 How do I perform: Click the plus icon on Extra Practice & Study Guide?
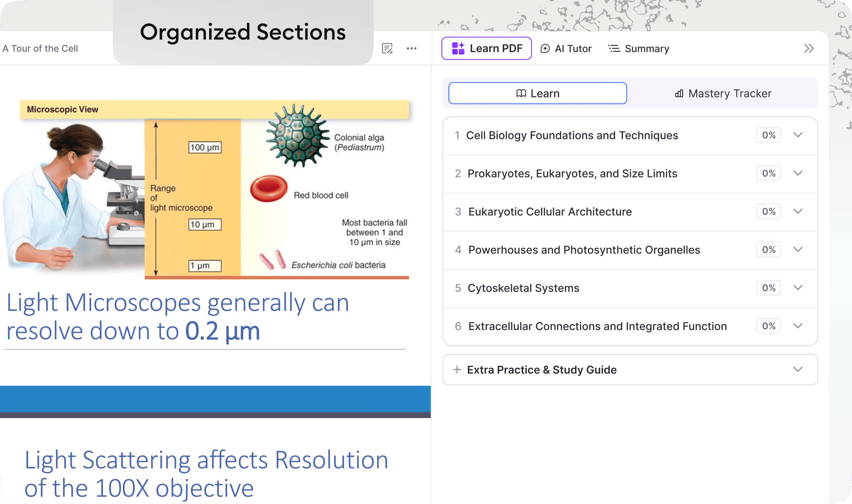[457, 370]
